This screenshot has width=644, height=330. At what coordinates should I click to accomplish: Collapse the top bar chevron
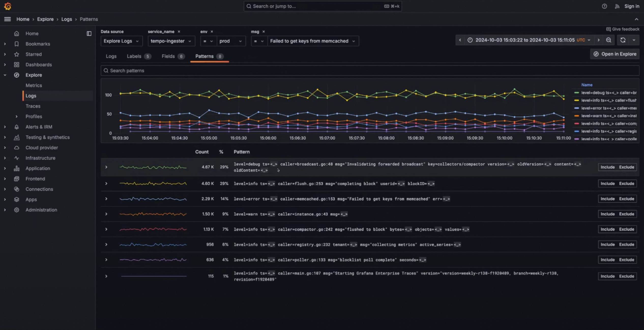[x=636, y=19]
